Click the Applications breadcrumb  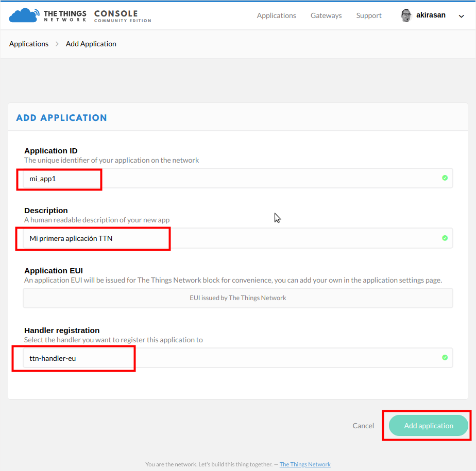28,44
